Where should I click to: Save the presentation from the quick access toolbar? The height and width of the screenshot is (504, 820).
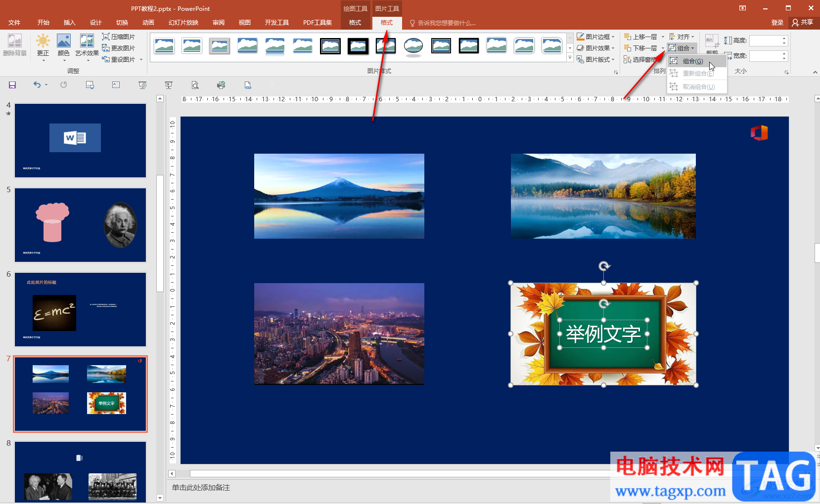[x=12, y=85]
